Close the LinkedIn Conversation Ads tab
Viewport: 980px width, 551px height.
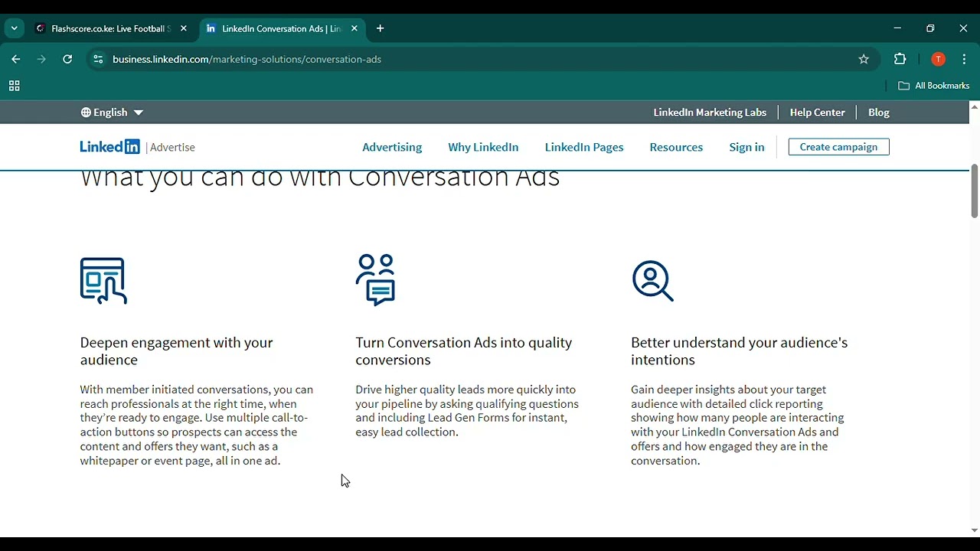tap(354, 28)
